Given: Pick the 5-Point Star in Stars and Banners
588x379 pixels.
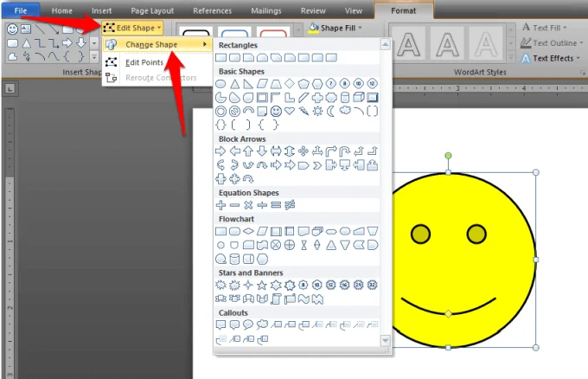Looking at the screenshot, I should [x=262, y=286].
